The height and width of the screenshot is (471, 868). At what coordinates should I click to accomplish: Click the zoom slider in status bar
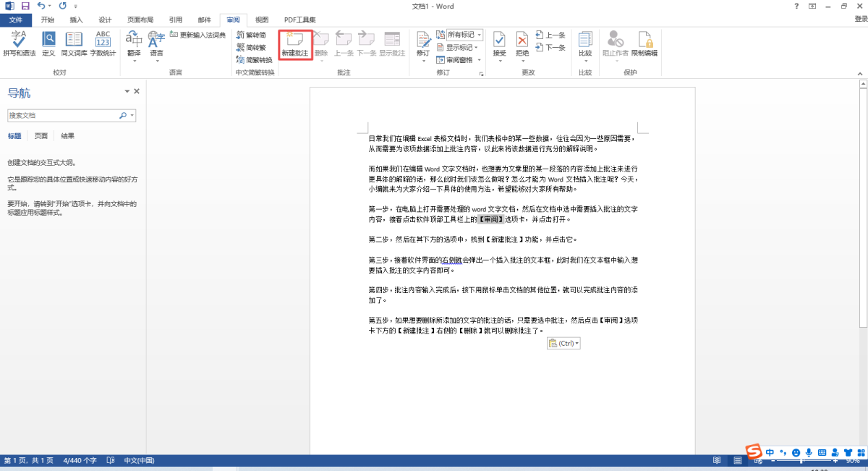coord(800,461)
